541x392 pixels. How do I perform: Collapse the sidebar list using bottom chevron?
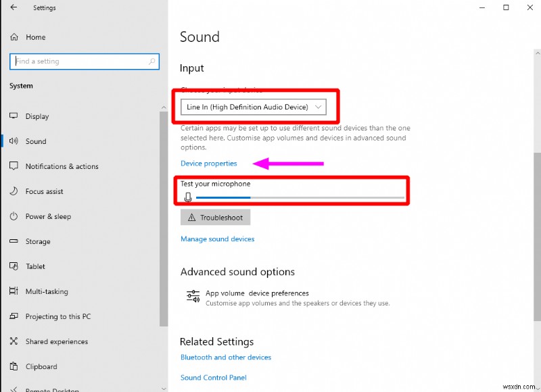(164, 388)
